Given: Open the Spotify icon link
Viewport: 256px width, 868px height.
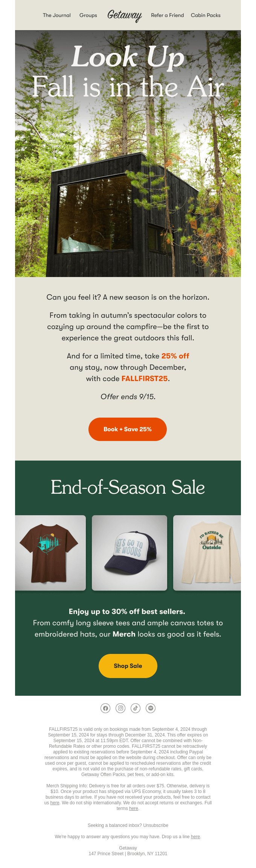Looking at the screenshot, I should tap(151, 708).
